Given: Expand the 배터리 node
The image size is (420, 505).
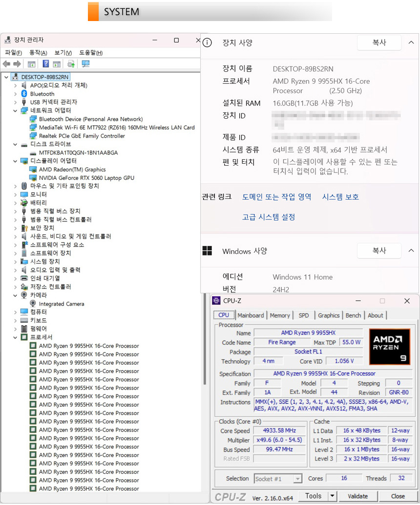Looking at the screenshot, I should 16,202.
